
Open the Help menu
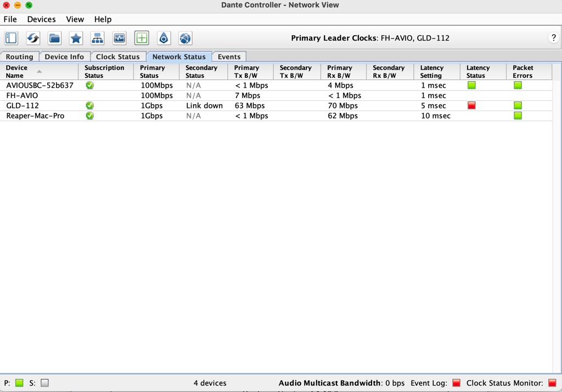(103, 19)
